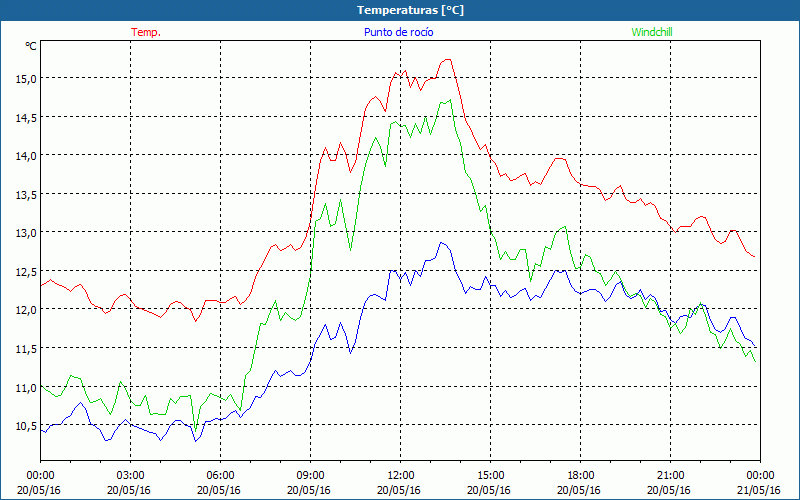Click the 03:00 time axis label
Image resolution: width=800 pixels, height=500 pixels.
(x=130, y=476)
